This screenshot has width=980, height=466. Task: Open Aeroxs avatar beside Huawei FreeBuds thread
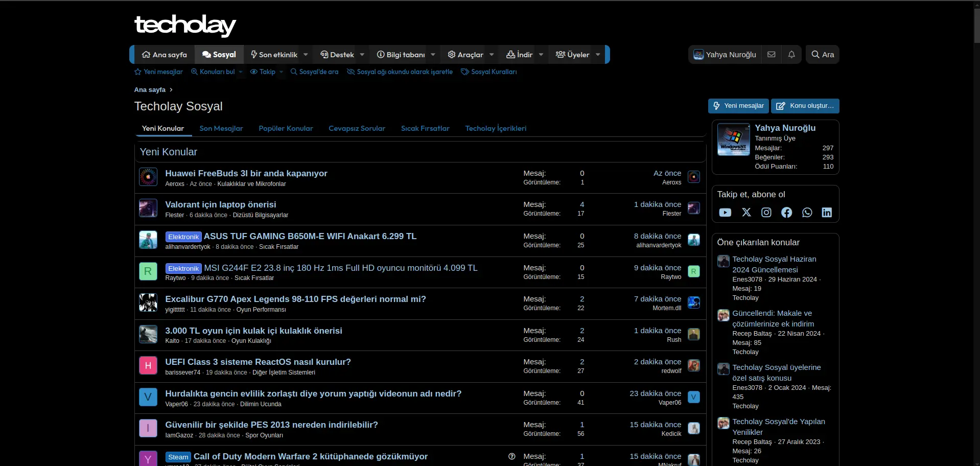pos(148,177)
